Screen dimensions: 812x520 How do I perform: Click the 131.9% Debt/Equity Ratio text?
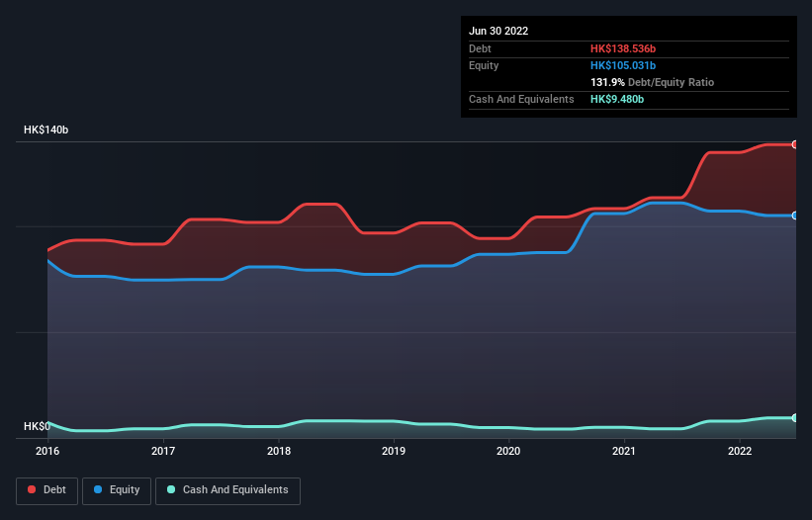click(x=652, y=82)
